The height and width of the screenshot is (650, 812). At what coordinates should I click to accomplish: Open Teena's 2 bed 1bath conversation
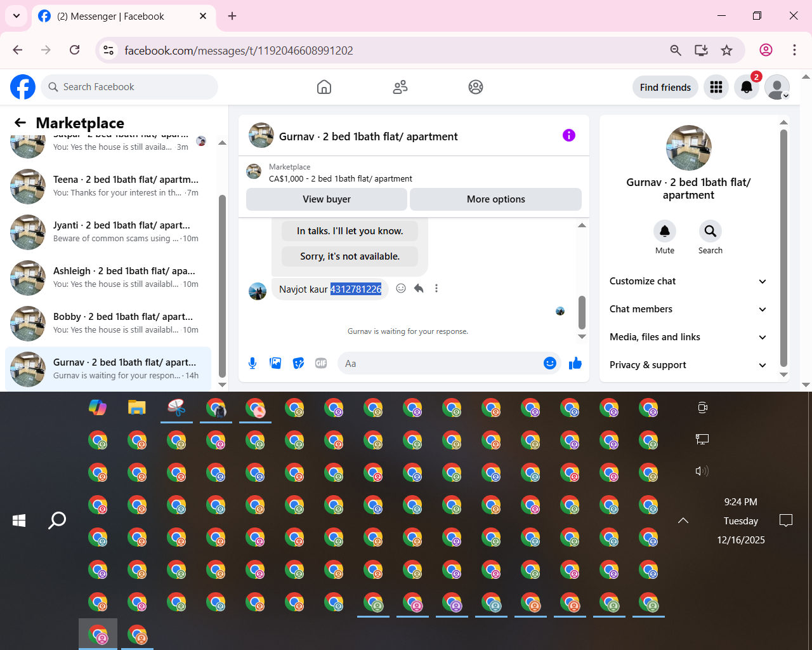click(108, 186)
